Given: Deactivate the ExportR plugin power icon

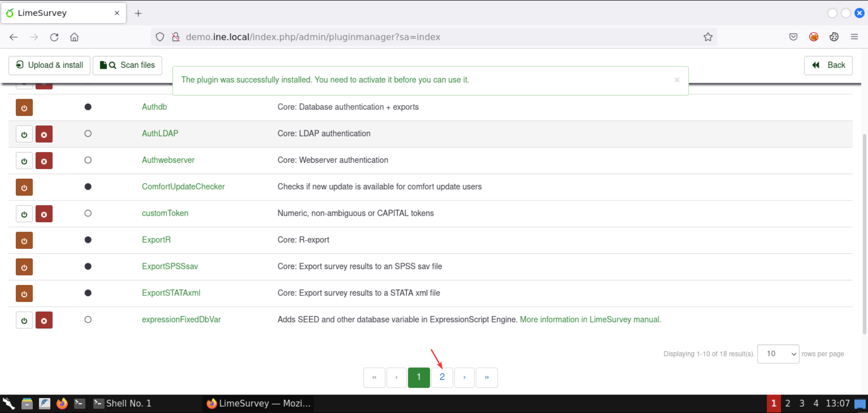Looking at the screenshot, I should 24,241.
